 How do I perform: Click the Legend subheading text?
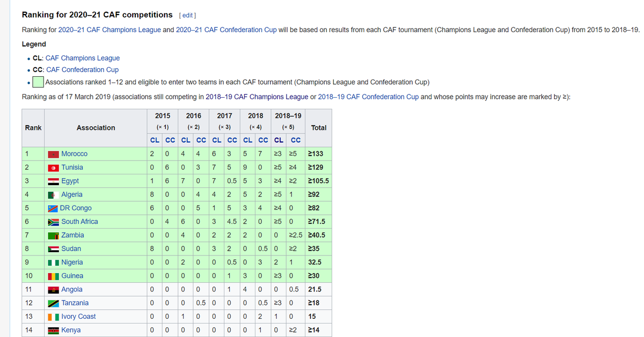pos(34,44)
